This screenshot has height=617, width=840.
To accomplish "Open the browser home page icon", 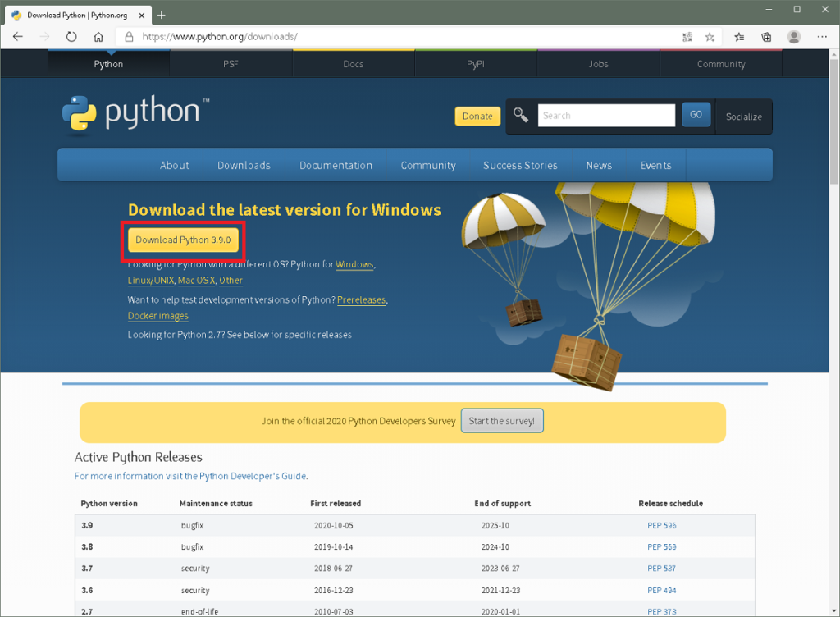I will [x=98, y=36].
